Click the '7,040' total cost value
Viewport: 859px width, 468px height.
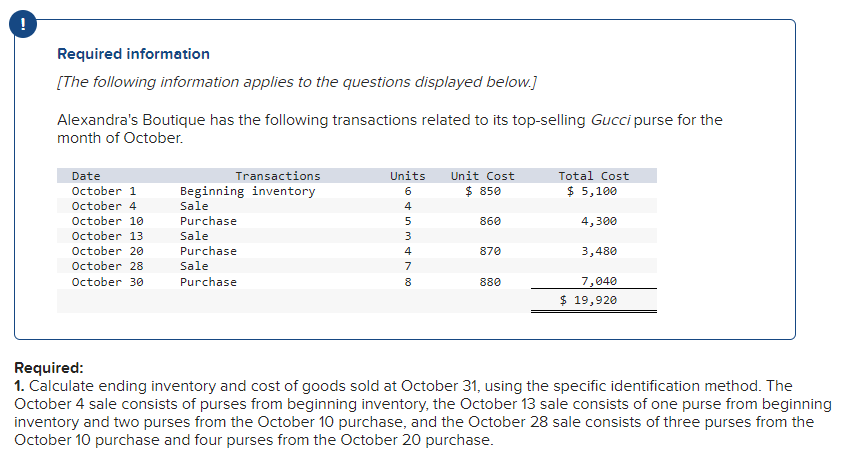click(599, 281)
